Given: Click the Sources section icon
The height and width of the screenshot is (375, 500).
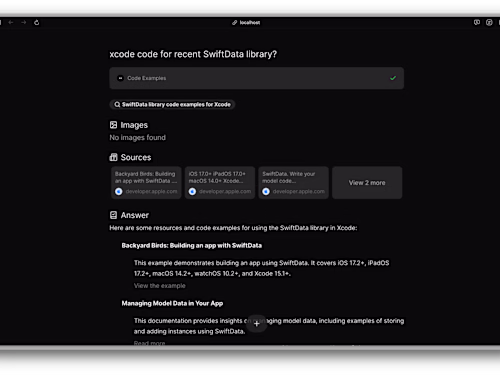Looking at the screenshot, I should tap(113, 157).
